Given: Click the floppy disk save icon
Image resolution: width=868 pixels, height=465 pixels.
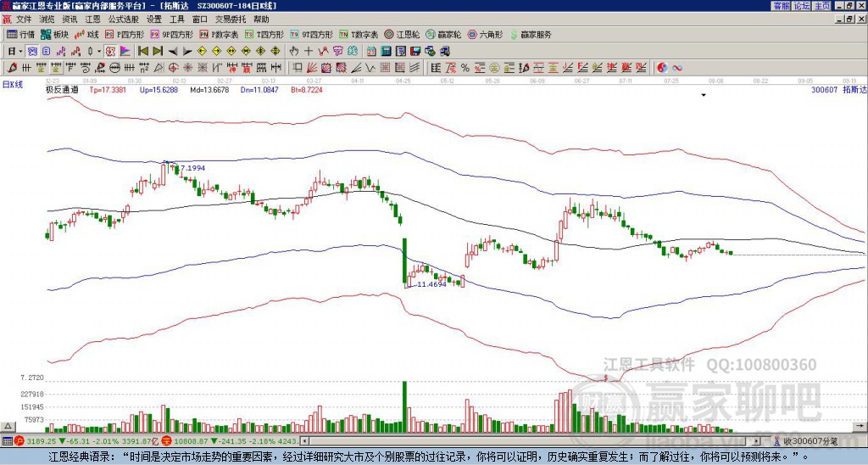Looking at the screenshot, I should [x=415, y=52].
